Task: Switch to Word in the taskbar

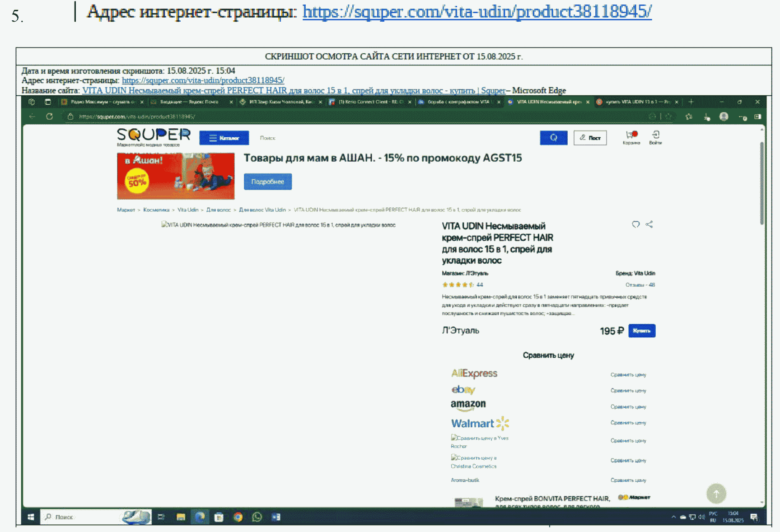Action: click(x=276, y=517)
